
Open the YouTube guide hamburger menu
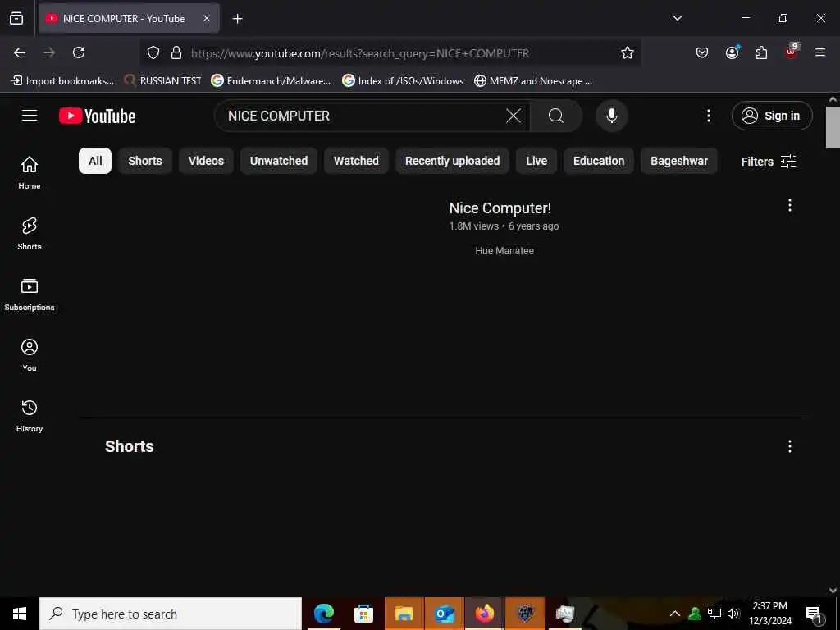30,115
